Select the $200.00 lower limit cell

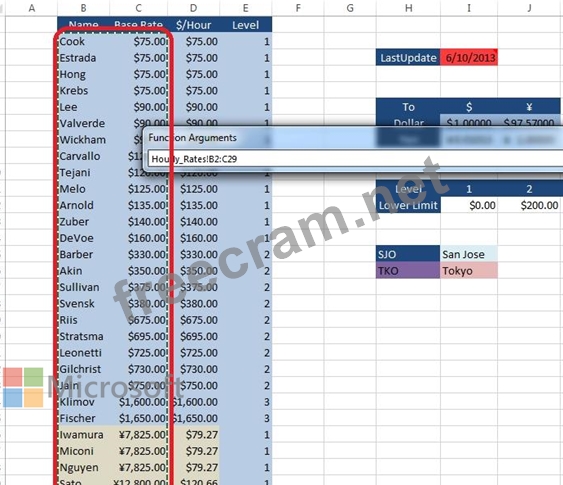point(530,205)
